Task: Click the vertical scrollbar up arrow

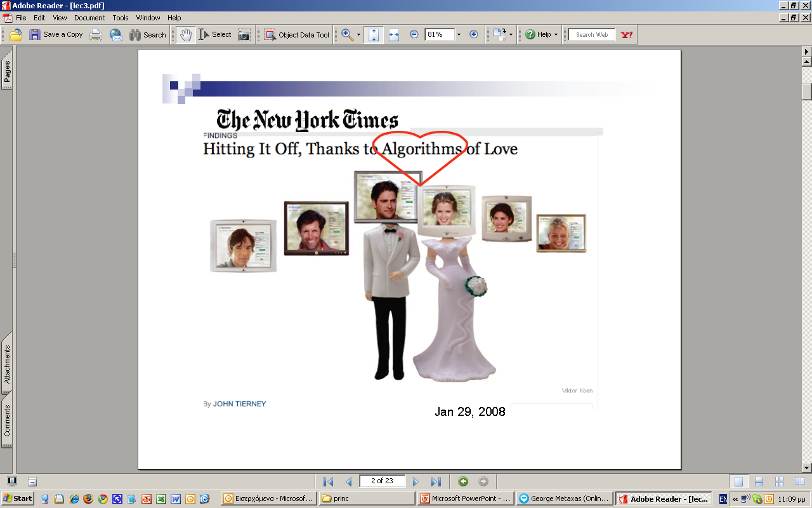Action: pos(807,62)
